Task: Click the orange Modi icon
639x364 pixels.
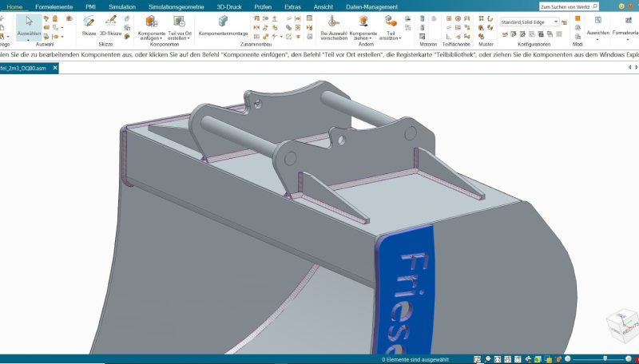Action: click(577, 18)
